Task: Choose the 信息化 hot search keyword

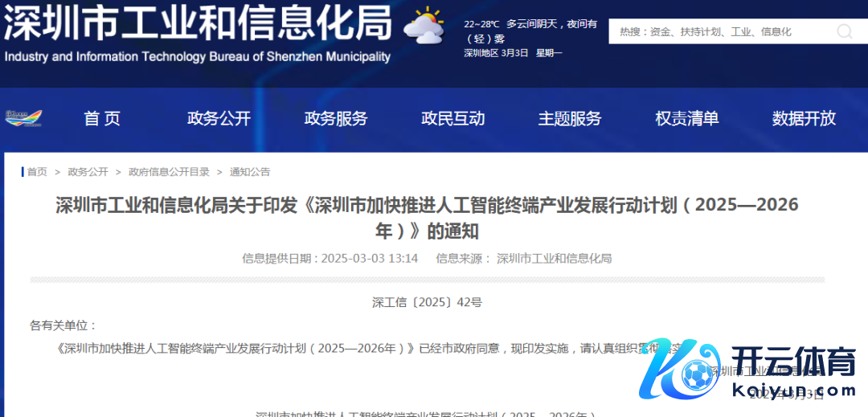Action: tap(776, 32)
